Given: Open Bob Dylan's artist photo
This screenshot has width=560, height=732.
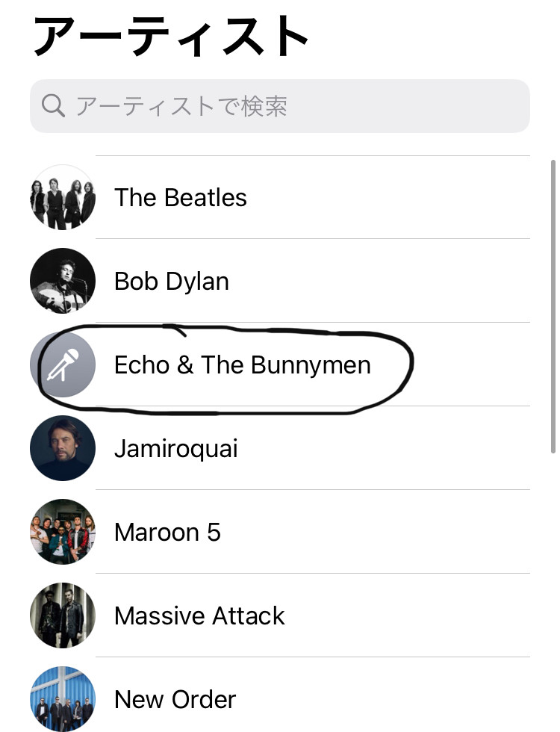Looking at the screenshot, I should pos(63,281).
